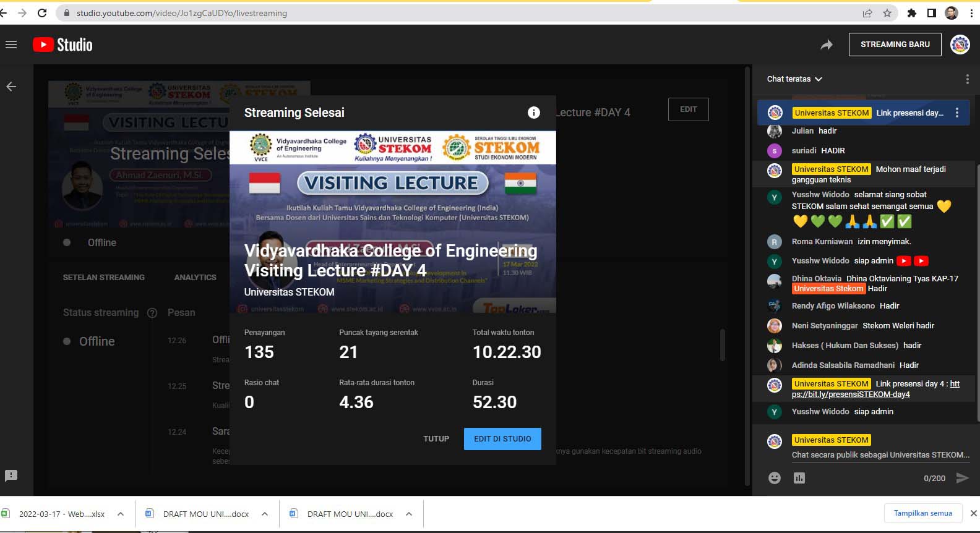Image resolution: width=980 pixels, height=533 pixels.
Task: Click the browser address bar URL
Action: 182,13
